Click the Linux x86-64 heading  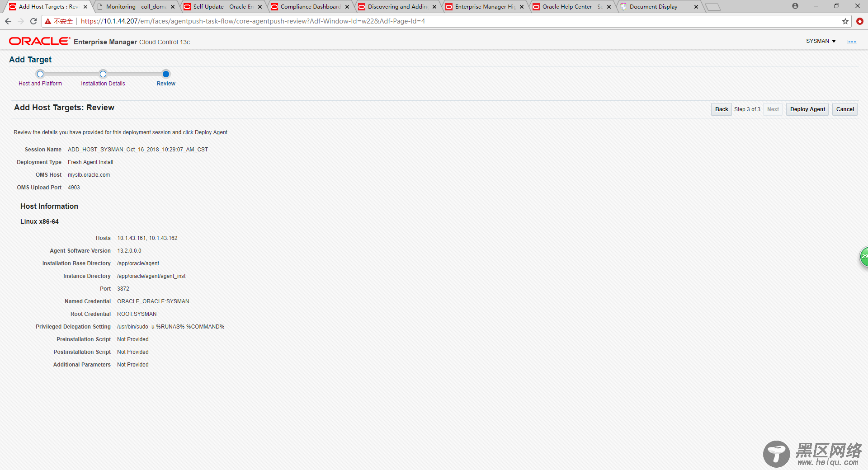point(39,221)
